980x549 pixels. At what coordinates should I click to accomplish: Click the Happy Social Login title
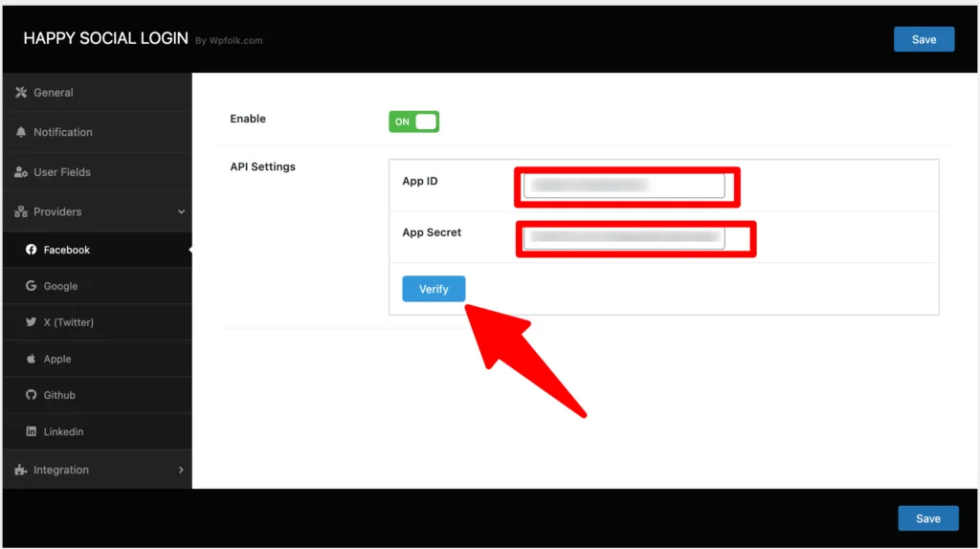(105, 38)
